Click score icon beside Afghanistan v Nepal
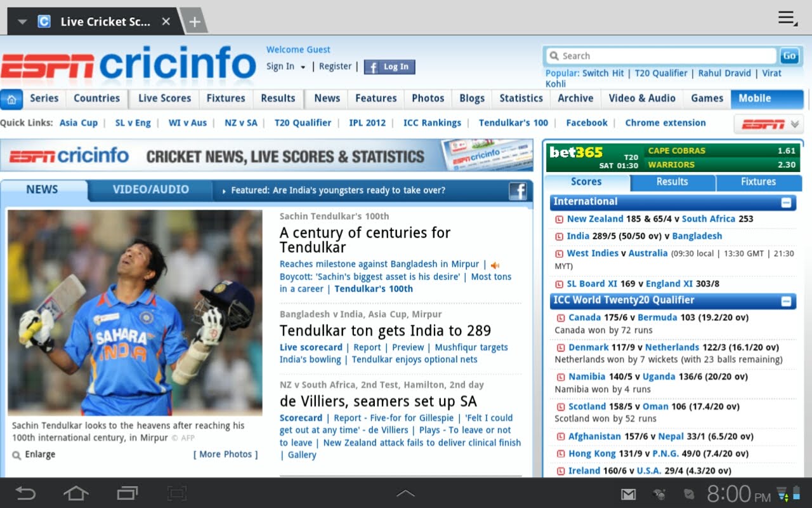This screenshot has width=812, height=508. (x=561, y=436)
